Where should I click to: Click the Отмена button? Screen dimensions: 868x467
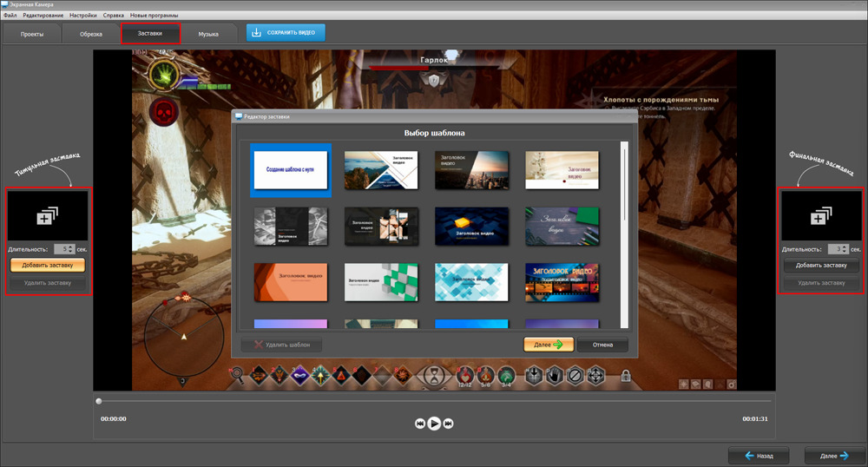point(602,345)
